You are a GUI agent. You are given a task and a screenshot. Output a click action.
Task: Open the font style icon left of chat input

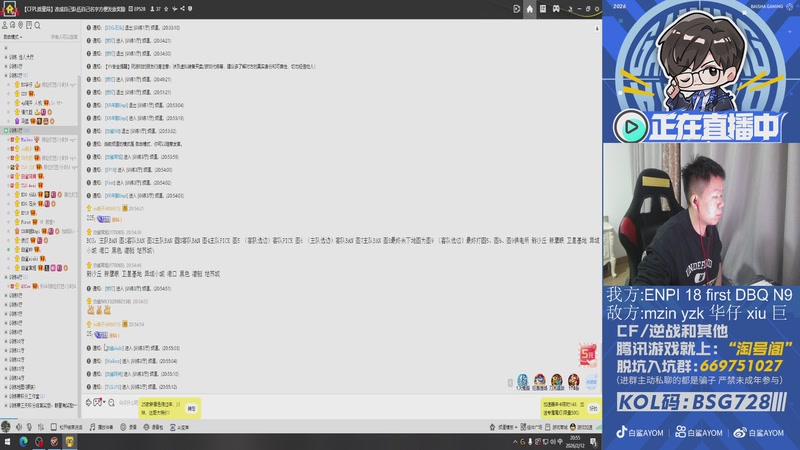[x=88, y=403]
